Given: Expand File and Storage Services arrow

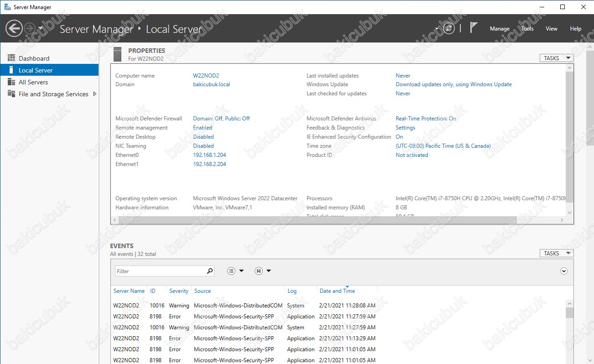Looking at the screenshot, I should pos(94,94).
